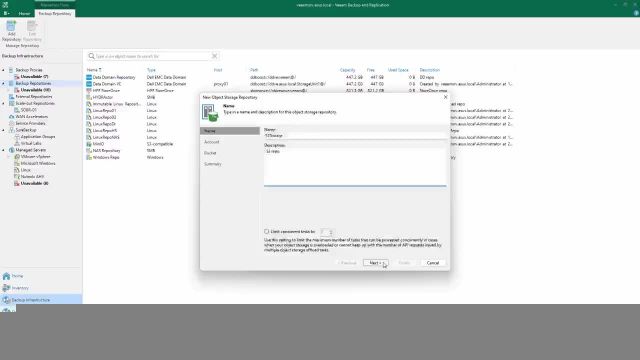Click the Previous button in wizard

(x=348, y=263)
